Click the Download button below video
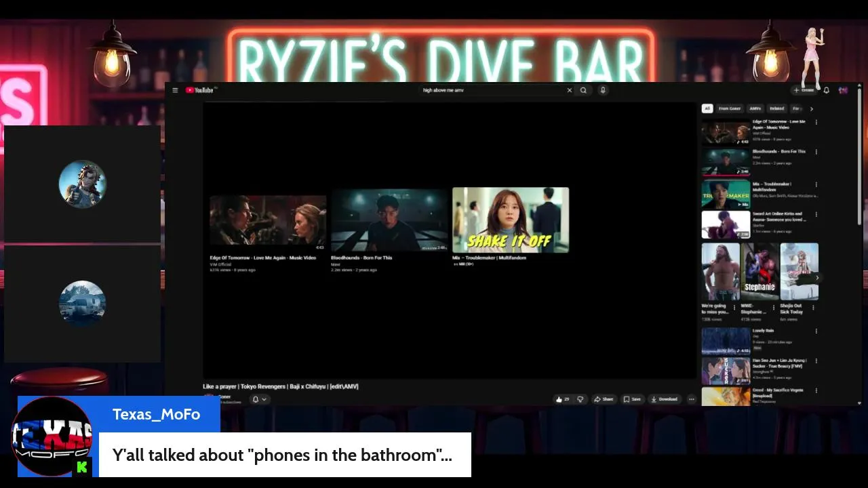The height and width of the screenshot is (488, 868). point(665,399)
